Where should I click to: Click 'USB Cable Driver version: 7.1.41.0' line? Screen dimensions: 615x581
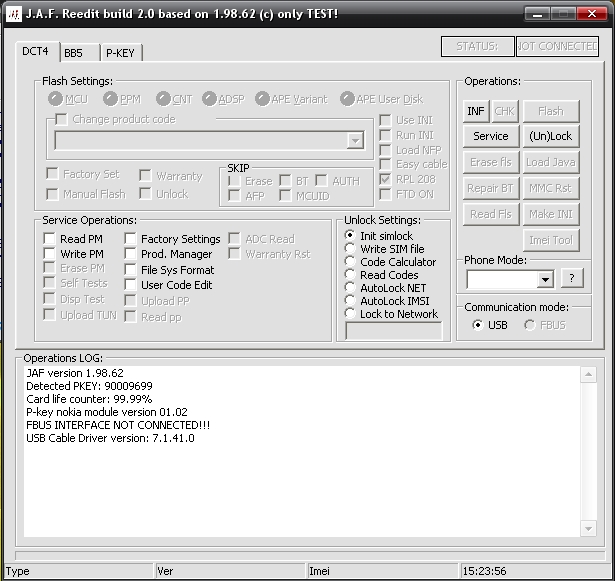coord(110,438)
